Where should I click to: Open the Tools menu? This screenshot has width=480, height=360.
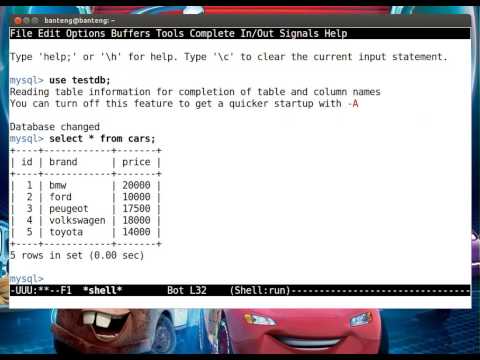pos(170,33)
